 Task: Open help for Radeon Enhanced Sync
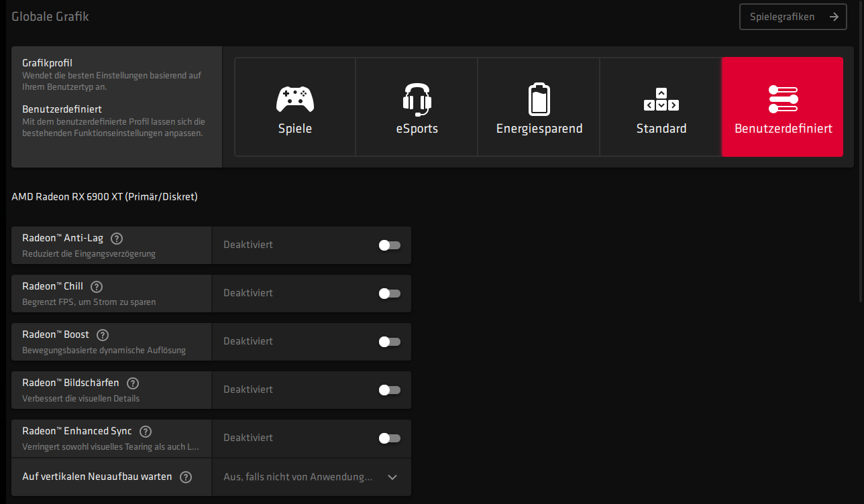(146, 431)
